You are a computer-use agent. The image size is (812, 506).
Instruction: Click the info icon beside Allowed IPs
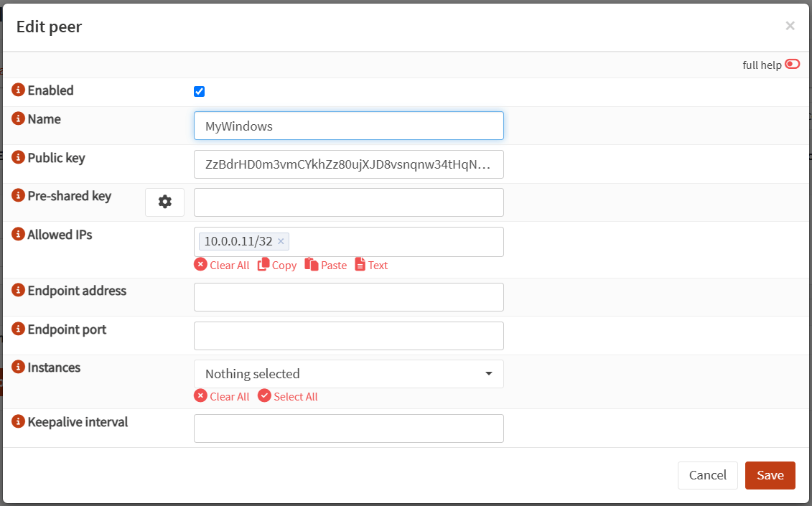coord(18,235)
